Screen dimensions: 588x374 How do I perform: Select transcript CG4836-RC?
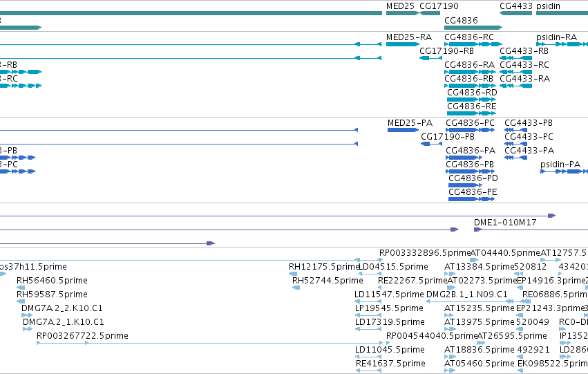(x=469, y=37)
